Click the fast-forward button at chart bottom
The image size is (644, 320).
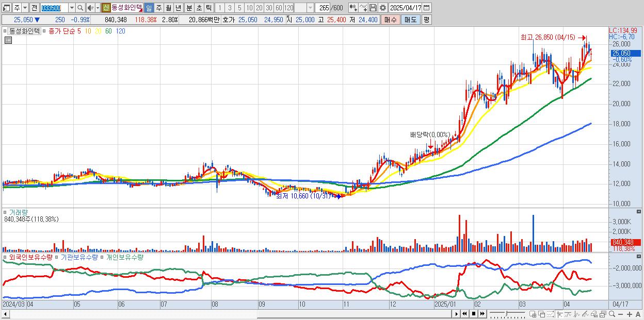[x=482, y=314]
